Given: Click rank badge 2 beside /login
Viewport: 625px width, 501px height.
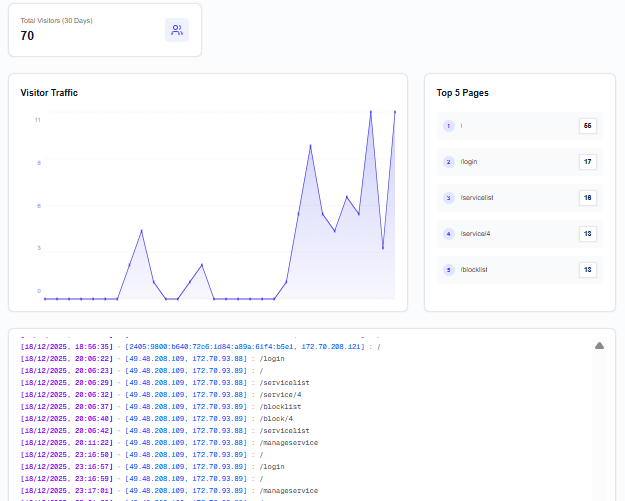Looking at the screenshot, I should 448,162.
